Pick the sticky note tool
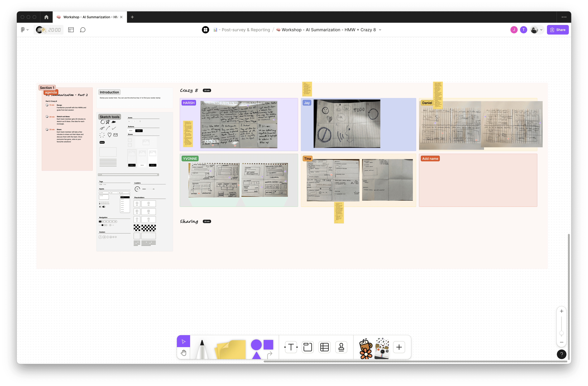Viewport: 588px width, 386px height. [x=231, y=349]
